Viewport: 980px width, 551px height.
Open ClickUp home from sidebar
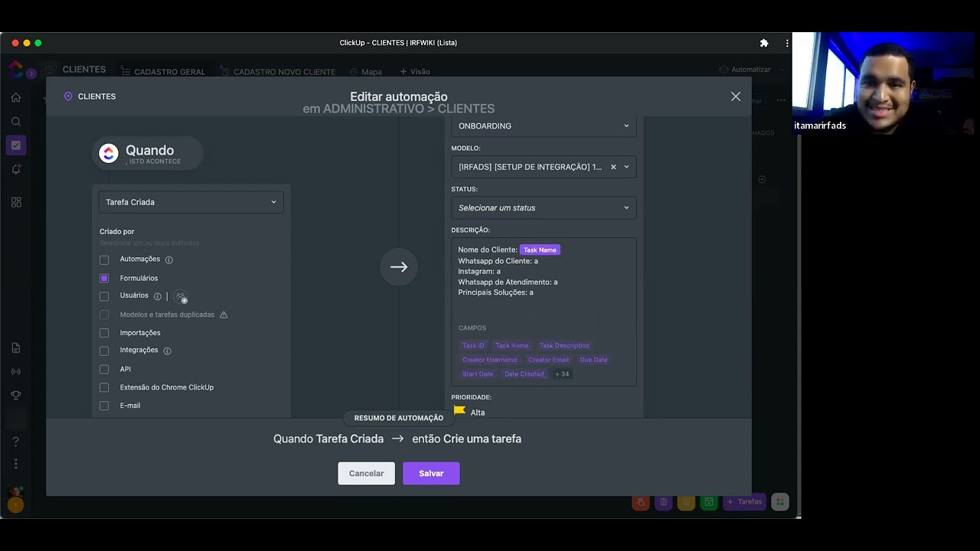[16, 97]
